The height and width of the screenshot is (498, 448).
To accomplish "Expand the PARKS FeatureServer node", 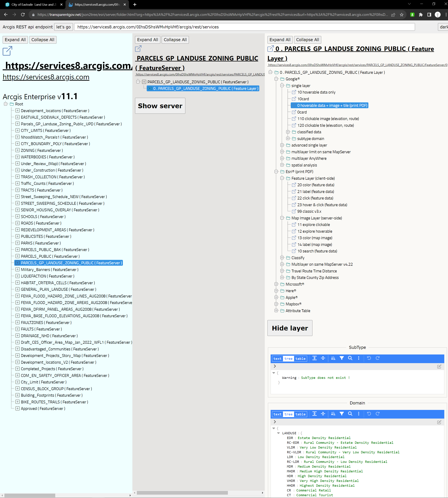I will click(x=17, y=243).
